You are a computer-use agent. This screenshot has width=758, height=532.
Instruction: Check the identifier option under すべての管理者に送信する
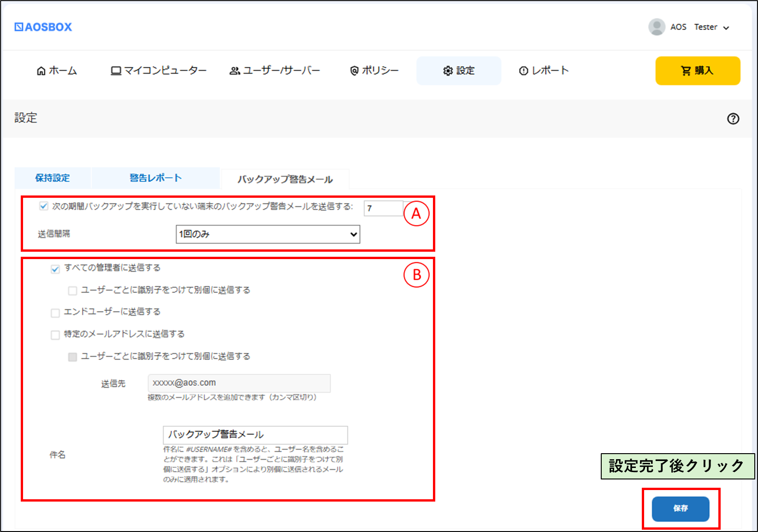[x=72, y=291]
